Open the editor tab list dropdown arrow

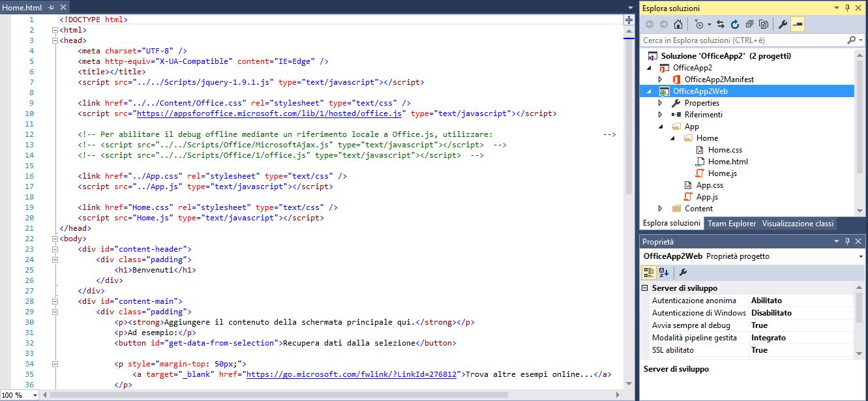(x=630, y=8)
